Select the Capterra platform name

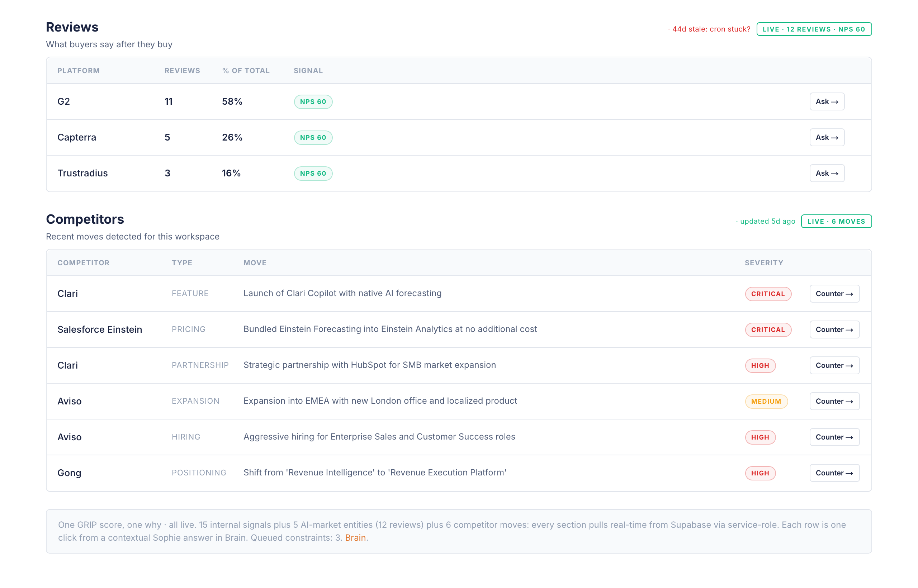tap(77, 137)
